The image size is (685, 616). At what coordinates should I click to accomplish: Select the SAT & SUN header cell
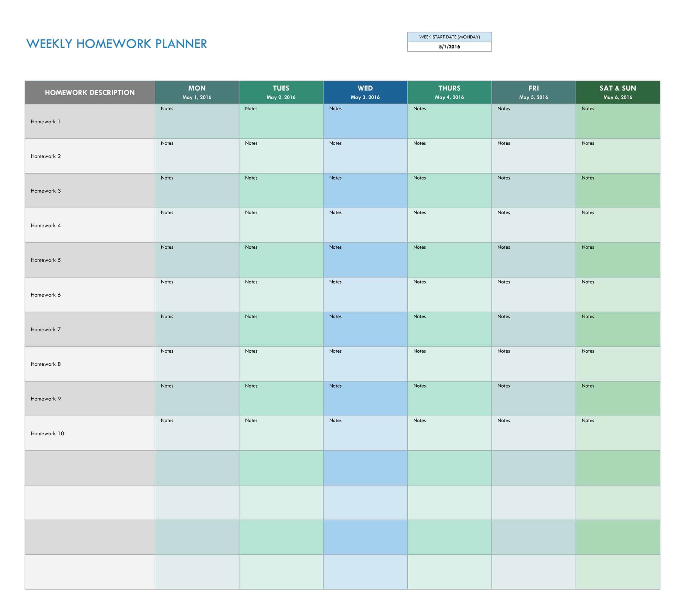(618, 92)
